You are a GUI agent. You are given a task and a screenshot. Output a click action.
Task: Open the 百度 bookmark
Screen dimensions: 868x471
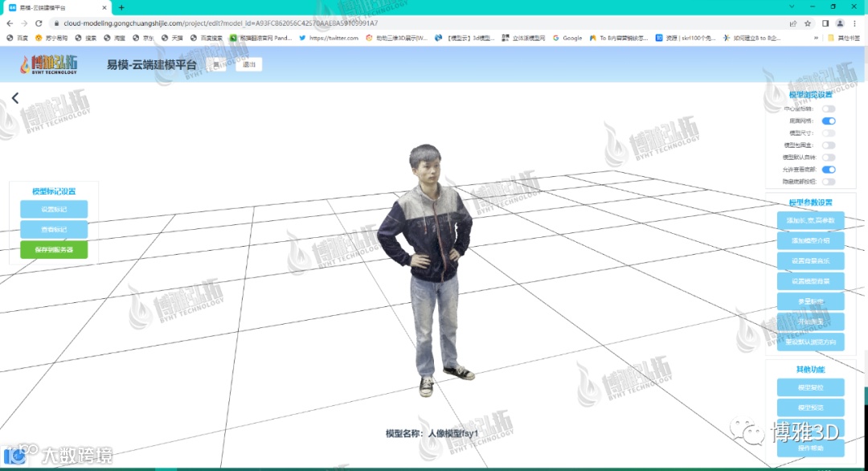pyautogui.click(x=17, y=39)
